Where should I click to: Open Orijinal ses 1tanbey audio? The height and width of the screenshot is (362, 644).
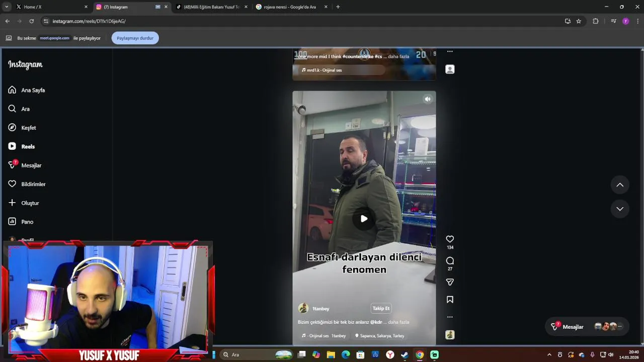click(x=324, y=336)
